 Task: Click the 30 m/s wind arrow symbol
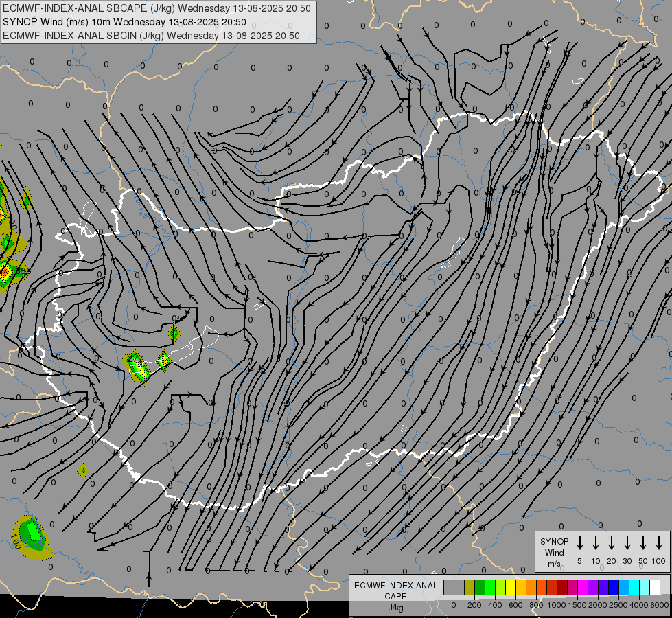click(x=627, y=543)
